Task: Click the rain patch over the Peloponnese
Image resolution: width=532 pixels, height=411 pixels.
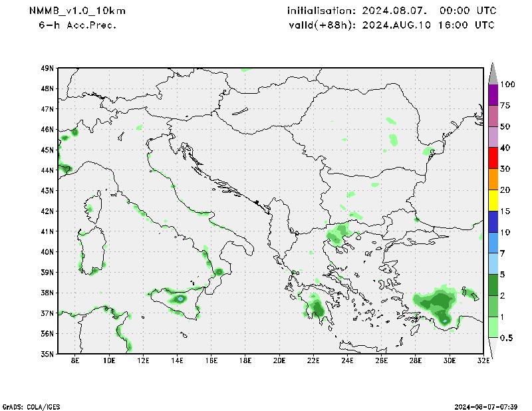Action: point(317,308)
